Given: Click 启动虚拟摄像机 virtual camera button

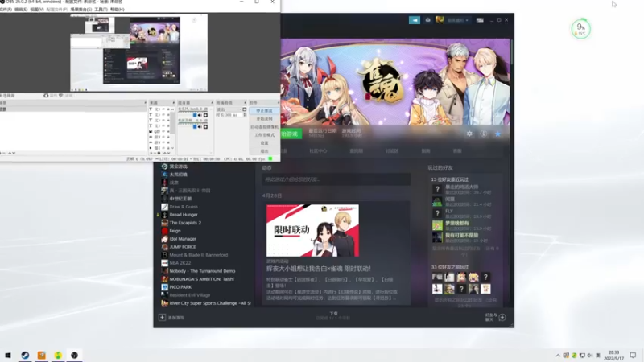Looking at the screenshot, I should point(264,127).
